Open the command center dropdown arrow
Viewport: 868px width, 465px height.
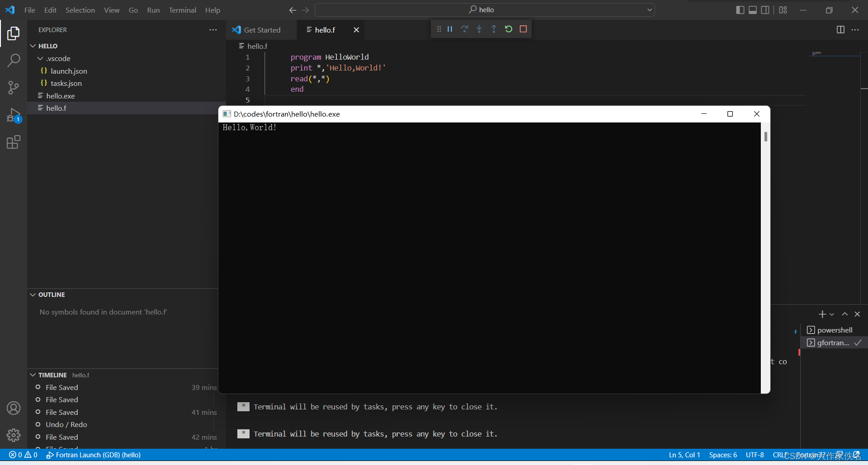tap(649, 10)
